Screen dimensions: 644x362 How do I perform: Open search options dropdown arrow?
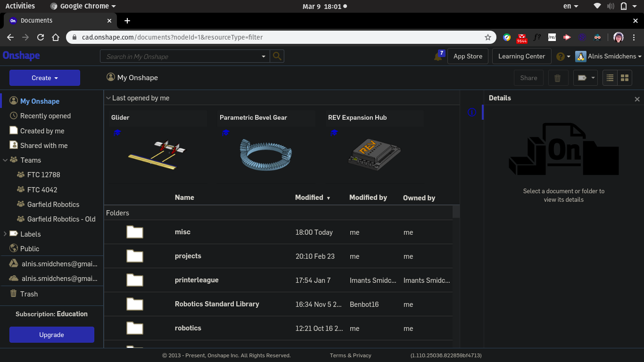click(264, 57)
